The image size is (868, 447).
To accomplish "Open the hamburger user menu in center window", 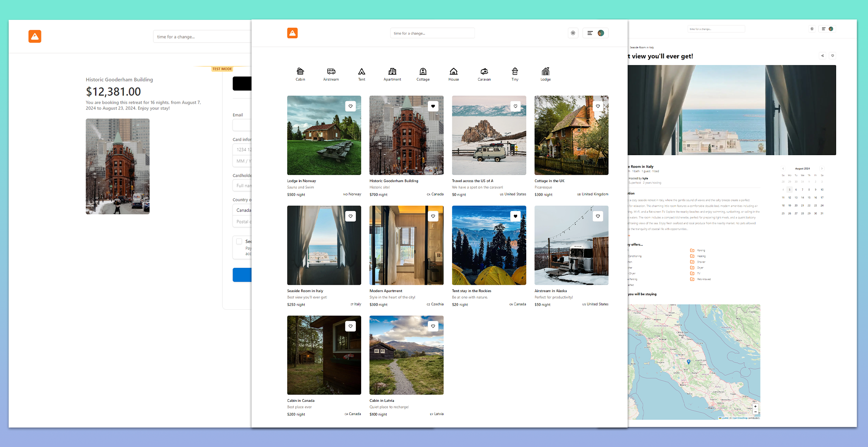I will [x=590, y=33].
